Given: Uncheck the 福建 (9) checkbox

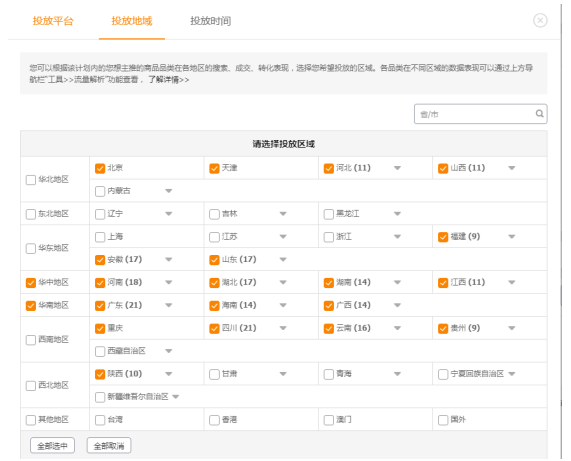Looking at the screenshot, I should point(443,237).
